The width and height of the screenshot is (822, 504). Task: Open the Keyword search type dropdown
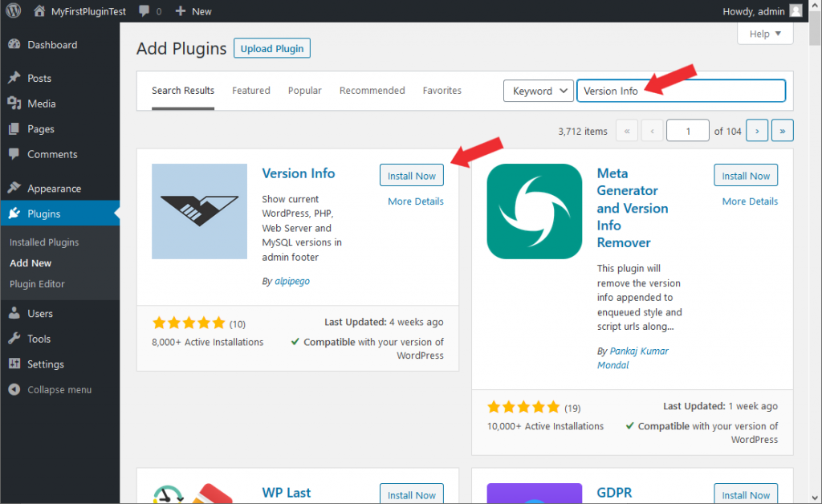tap(538, 91)
